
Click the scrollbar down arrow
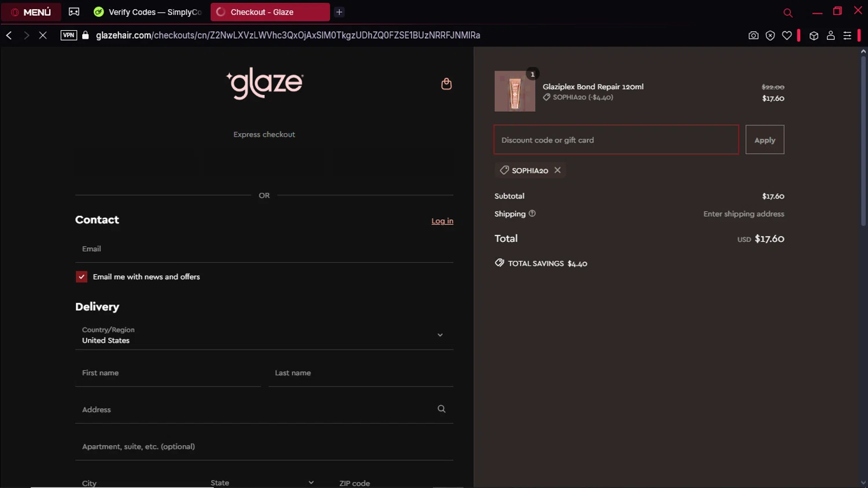tap(863, 483)
